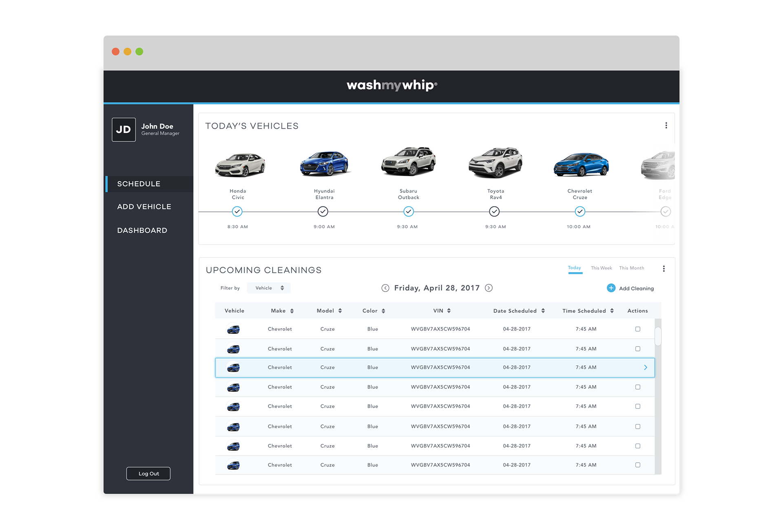Click the yellow macOS minimize dot
Image resolution: width=783 pixels, height=532 pixels.
point(128,52)
